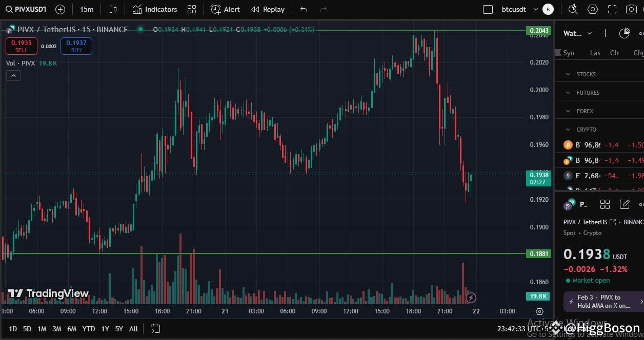Enter fullscreen mode
This screenshot has width=644, height=340.
click(x=612, y=9)
